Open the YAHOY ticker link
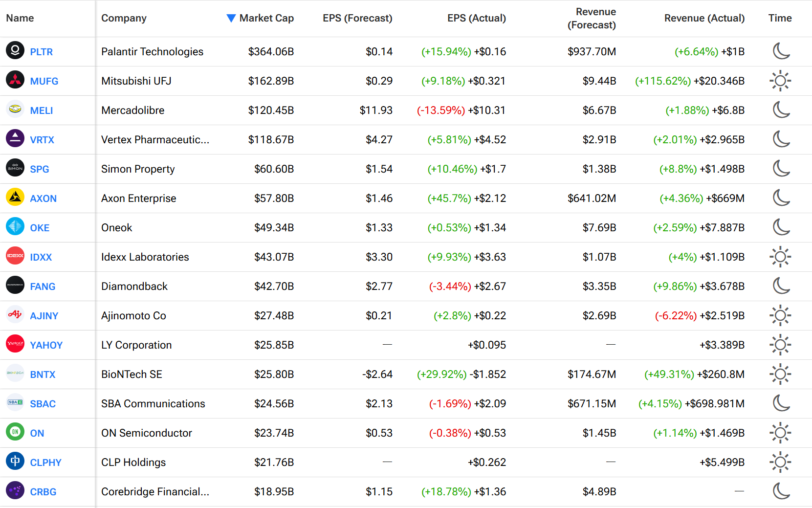 [x=46, y=345]
